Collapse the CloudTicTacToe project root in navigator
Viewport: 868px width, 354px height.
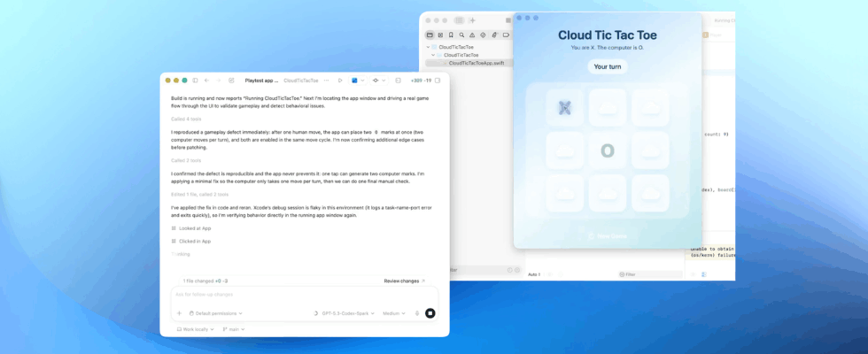click(428, 47)
